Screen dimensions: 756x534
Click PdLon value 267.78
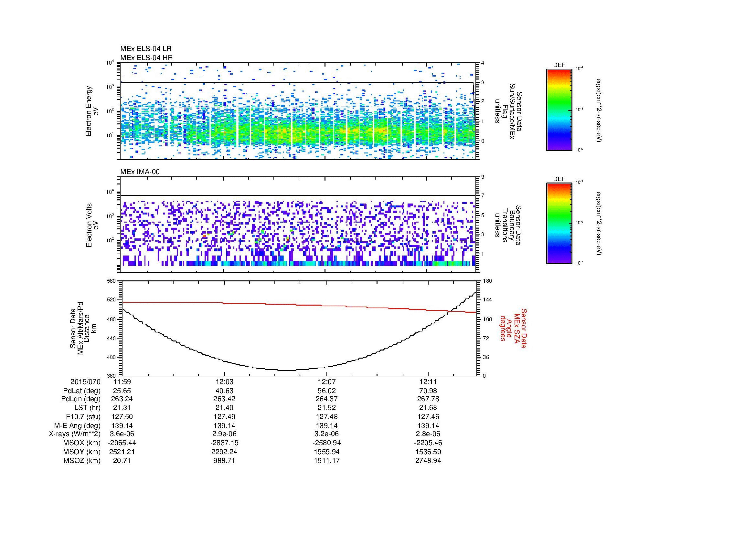(x=428, y=399)
